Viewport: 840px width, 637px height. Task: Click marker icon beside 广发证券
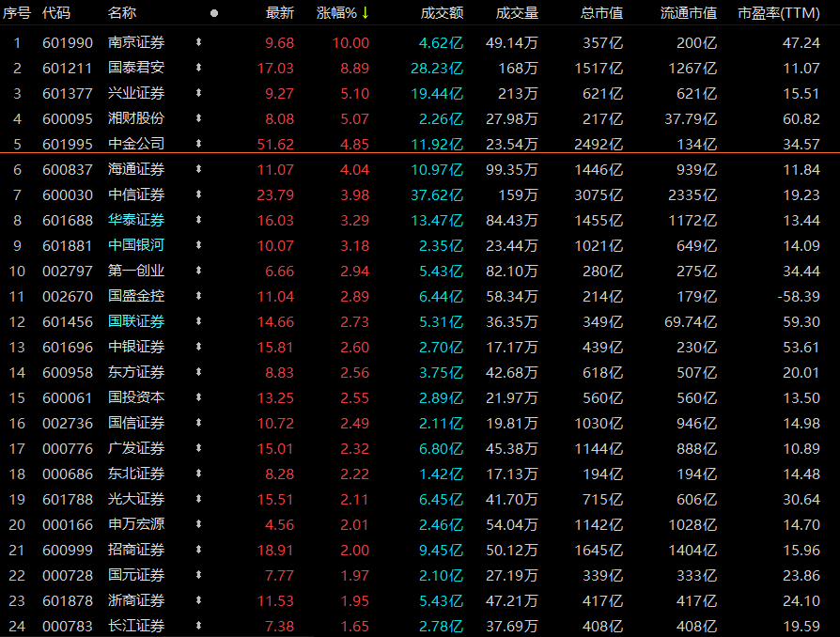tap(199, 448)
